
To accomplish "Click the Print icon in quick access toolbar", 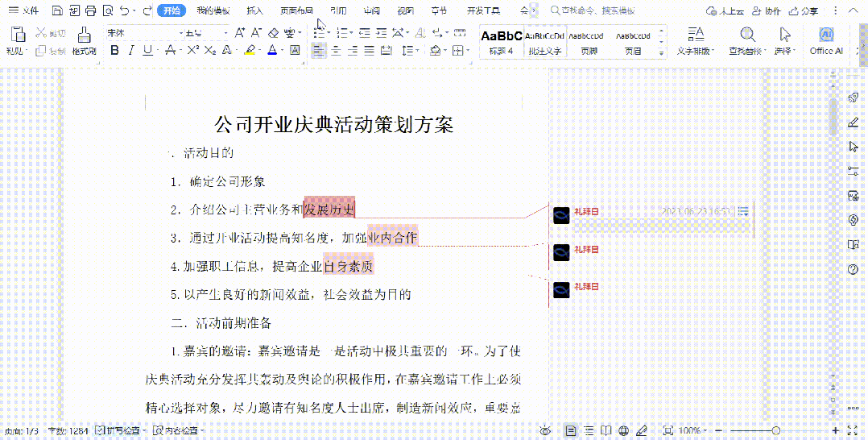I will [x=91, y=10].
